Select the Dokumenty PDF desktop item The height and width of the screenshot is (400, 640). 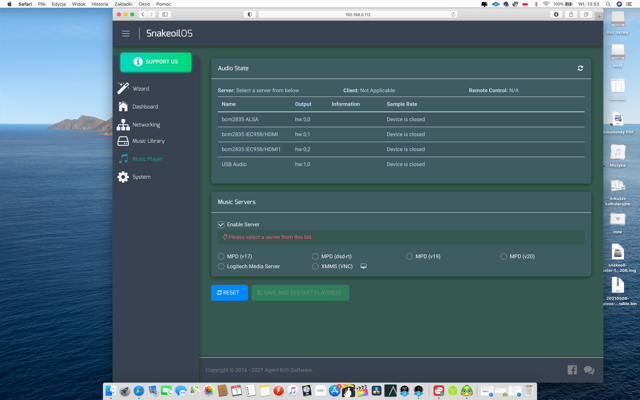617,122
